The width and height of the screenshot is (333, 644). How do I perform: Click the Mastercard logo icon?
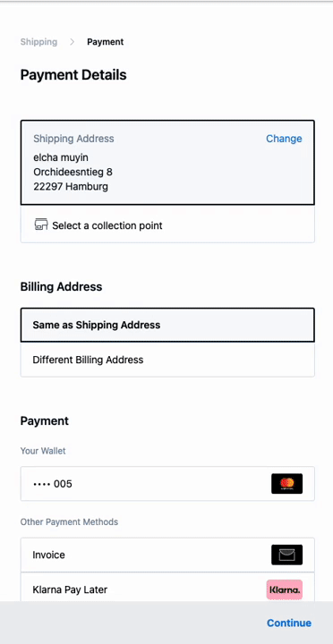click(x=286, y=483)
